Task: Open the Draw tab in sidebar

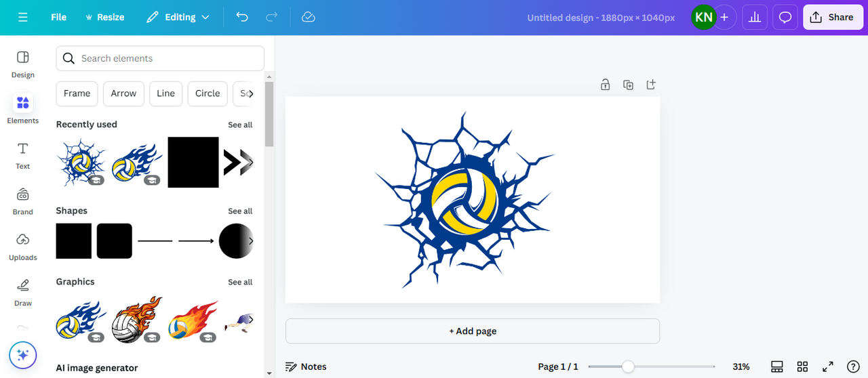Action: (23, 293)
